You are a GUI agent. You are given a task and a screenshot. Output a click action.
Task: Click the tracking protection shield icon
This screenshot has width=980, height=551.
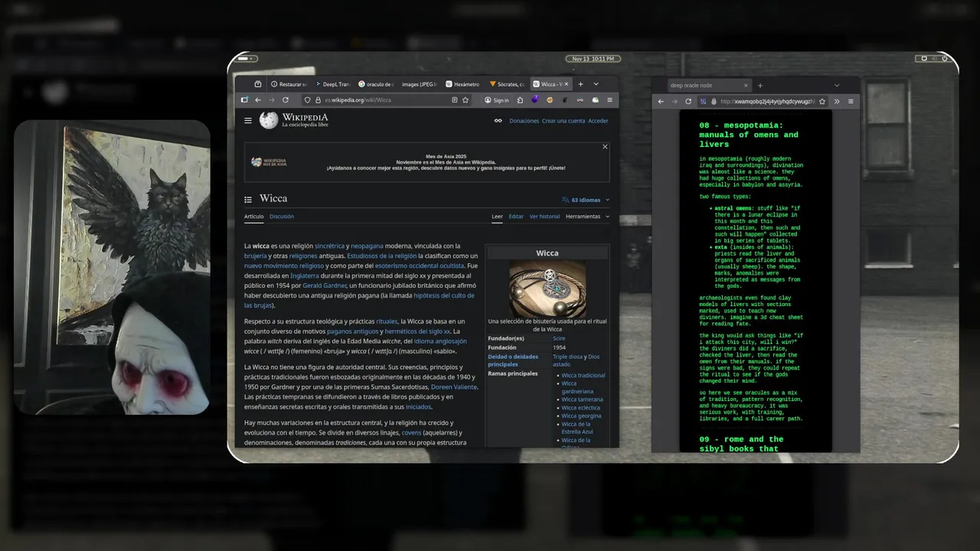(x=308, y=100)
